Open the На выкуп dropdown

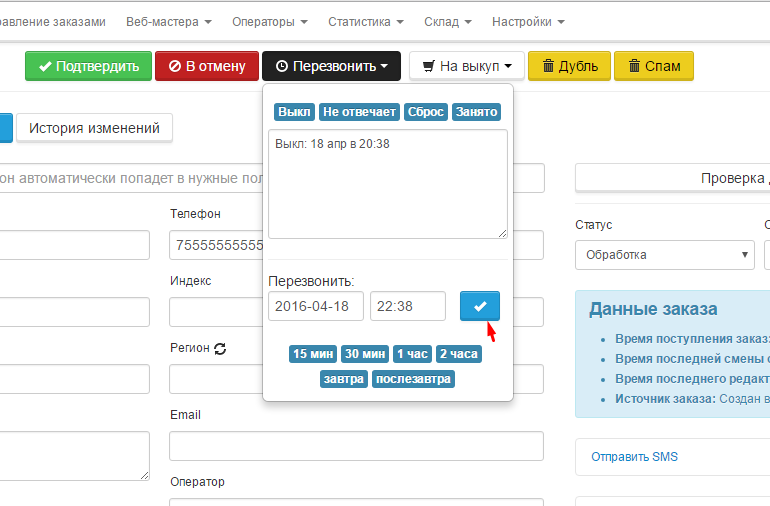467,66
